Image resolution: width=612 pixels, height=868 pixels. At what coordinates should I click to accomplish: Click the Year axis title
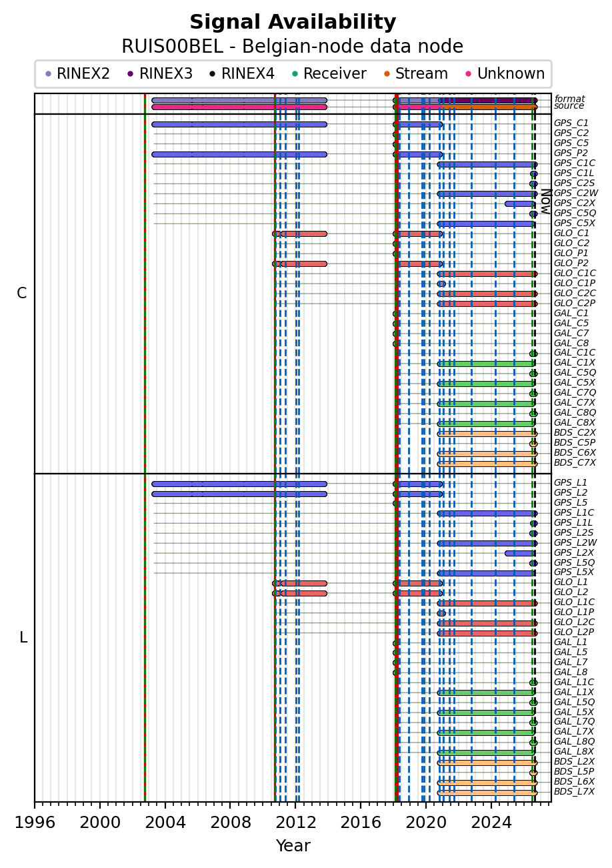coord(293,846)
